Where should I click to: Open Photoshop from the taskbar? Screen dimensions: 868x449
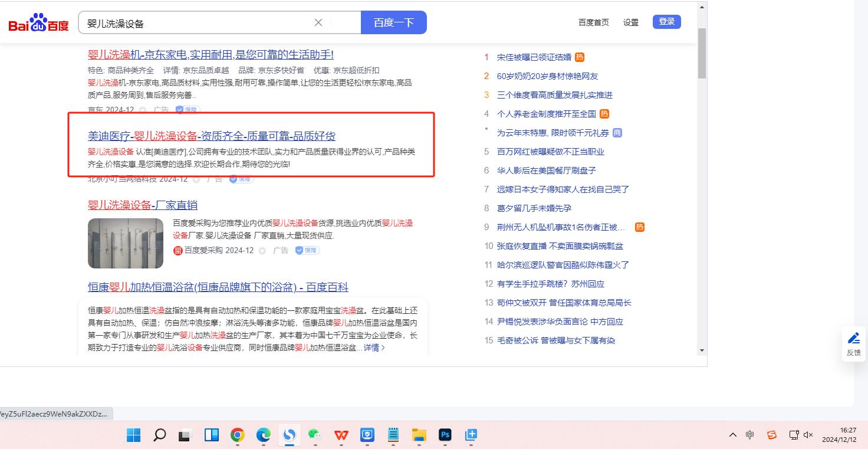point(445,435)
